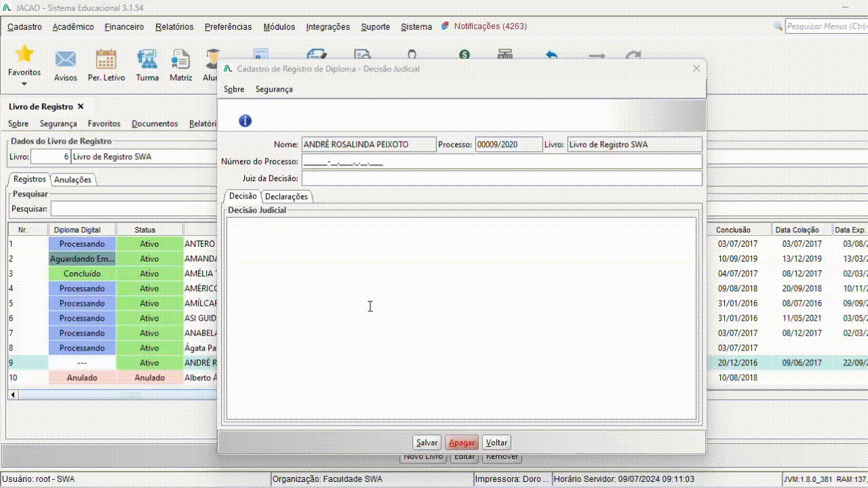The width and height of the screenshot is (868, 488).
Task: Click Notificações (4263) label
Action: click(490, 26)
